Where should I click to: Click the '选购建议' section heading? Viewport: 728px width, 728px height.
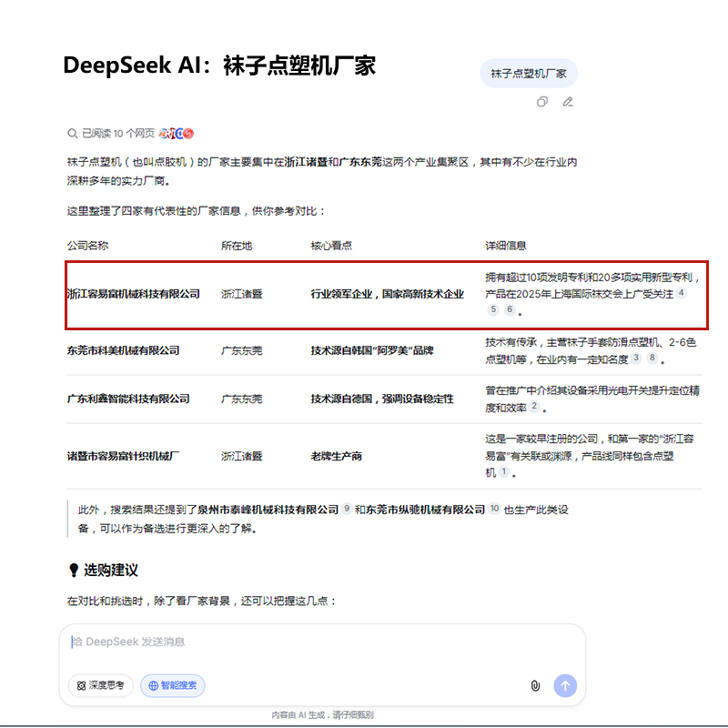coord(111,571)
